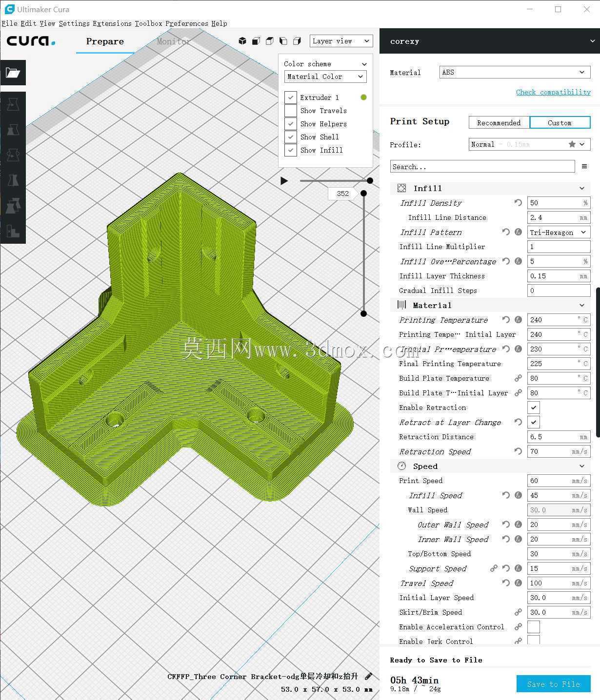600x700 pixels.
Task: Click the Infill Density value field
Action: [559, 203]
